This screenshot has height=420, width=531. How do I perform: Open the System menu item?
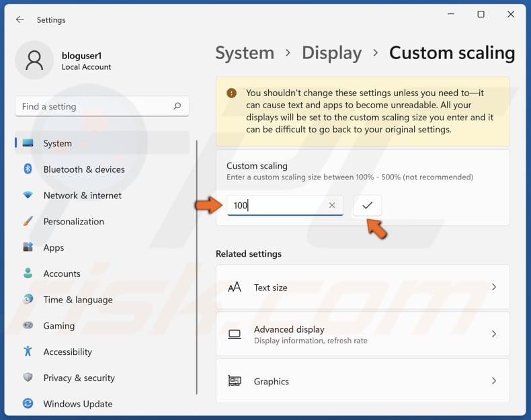(102, 143)
